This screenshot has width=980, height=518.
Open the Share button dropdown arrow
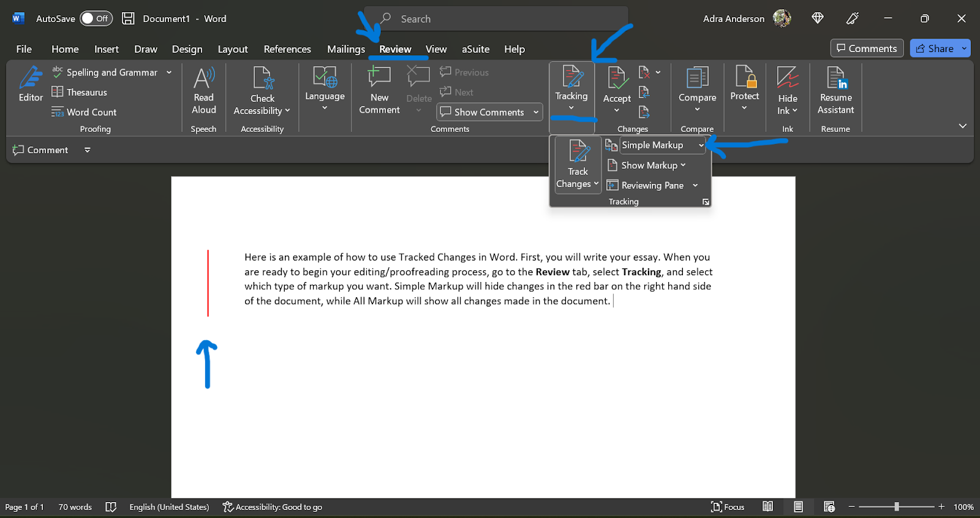click(964, 48)
